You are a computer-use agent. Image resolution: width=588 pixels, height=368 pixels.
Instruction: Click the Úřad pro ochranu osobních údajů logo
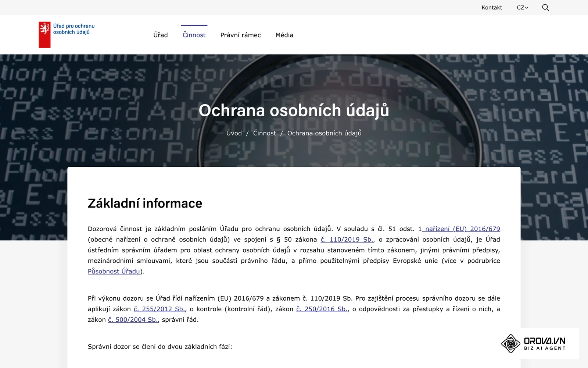pyautogui.click(x=67, y=35)
